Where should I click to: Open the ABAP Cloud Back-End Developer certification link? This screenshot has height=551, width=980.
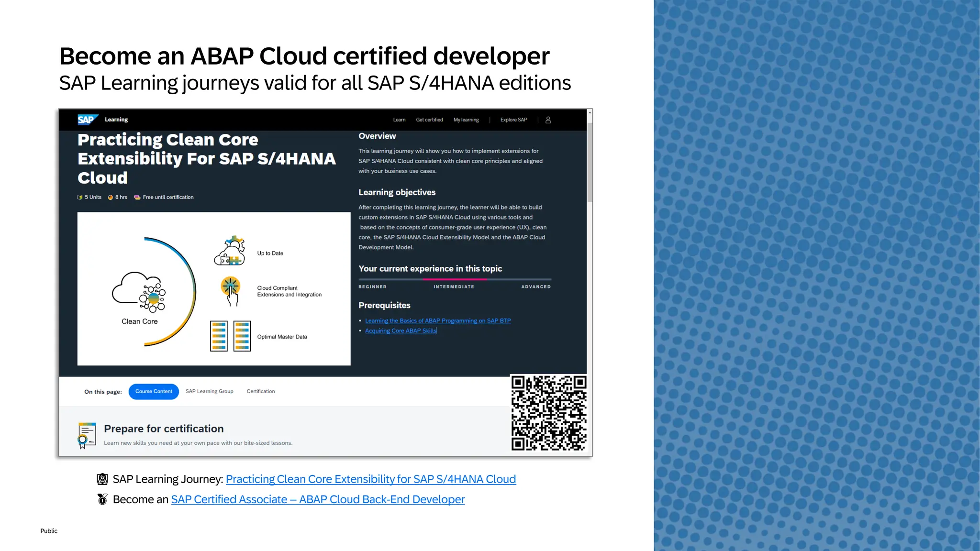coord(318,499)
